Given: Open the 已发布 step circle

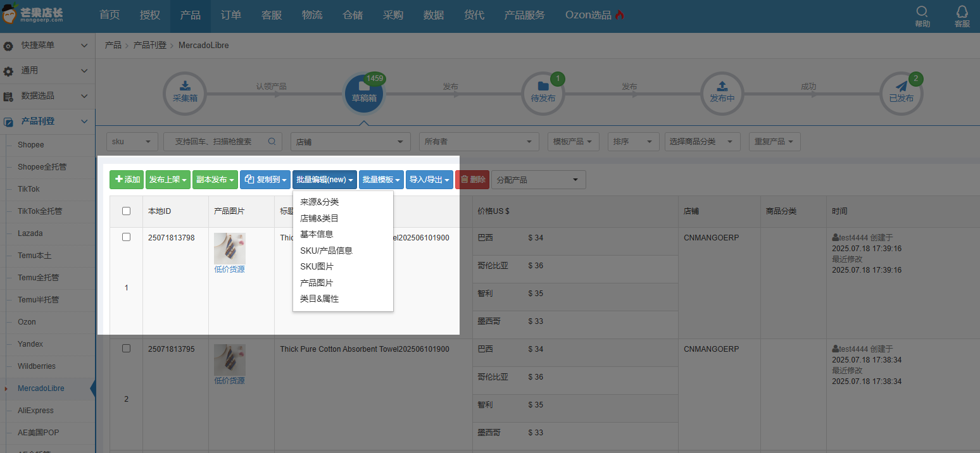Looking at the screenshot, I should tap(901, 93).
